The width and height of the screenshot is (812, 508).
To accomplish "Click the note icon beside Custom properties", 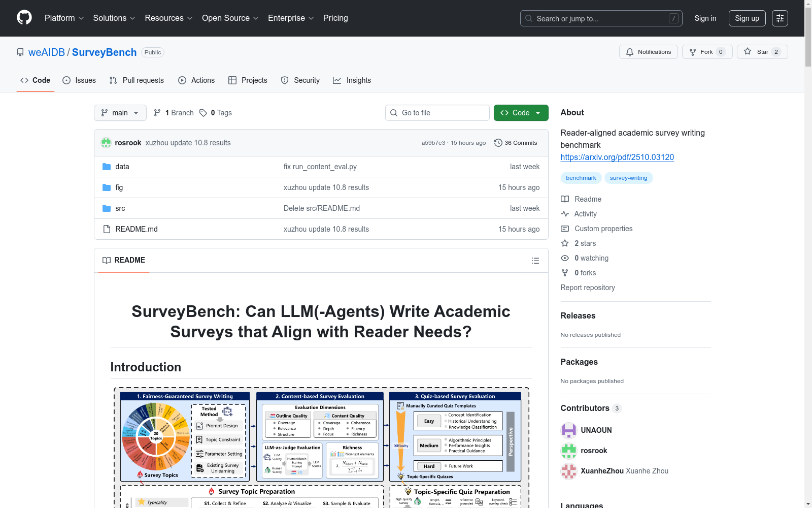I will tap(565, 229).
